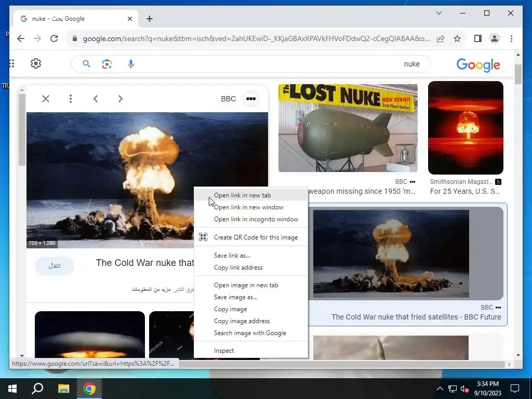
Task: Click the Cold War nuke title in preview
Action: pos(145,263)
